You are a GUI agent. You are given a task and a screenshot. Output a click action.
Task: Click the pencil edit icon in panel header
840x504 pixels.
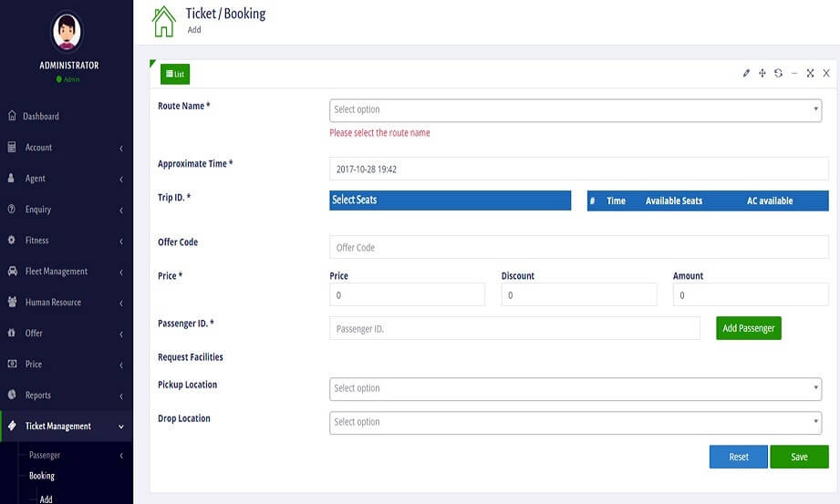click(x=746, y=73)
